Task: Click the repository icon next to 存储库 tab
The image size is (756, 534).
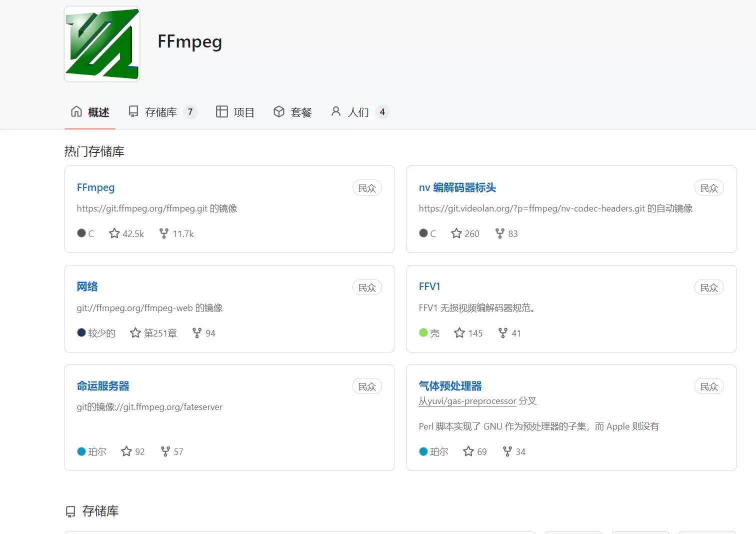Action: tap(133, 111)
